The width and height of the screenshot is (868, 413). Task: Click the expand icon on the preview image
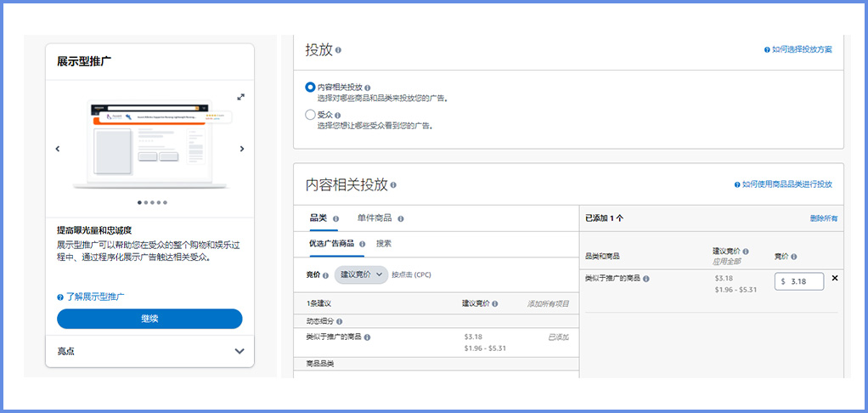pyautogui.click(x=241, y=97)
